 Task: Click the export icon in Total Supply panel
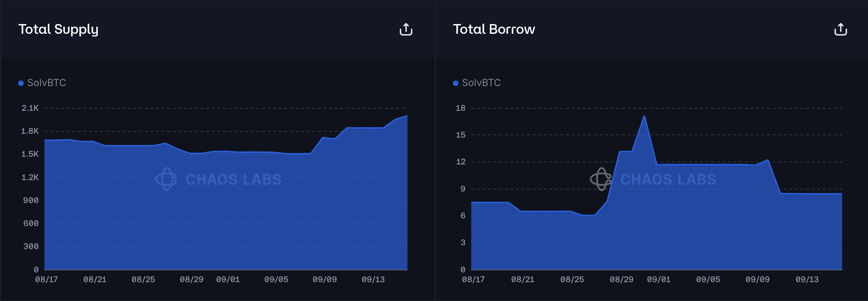pyautogui.click(x=406, y=29)
